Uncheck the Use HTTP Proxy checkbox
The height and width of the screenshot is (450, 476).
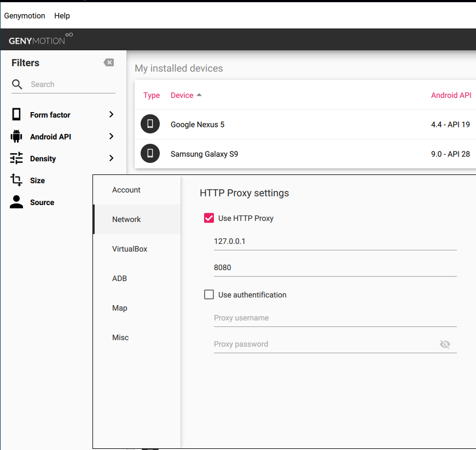click(209, 218)
